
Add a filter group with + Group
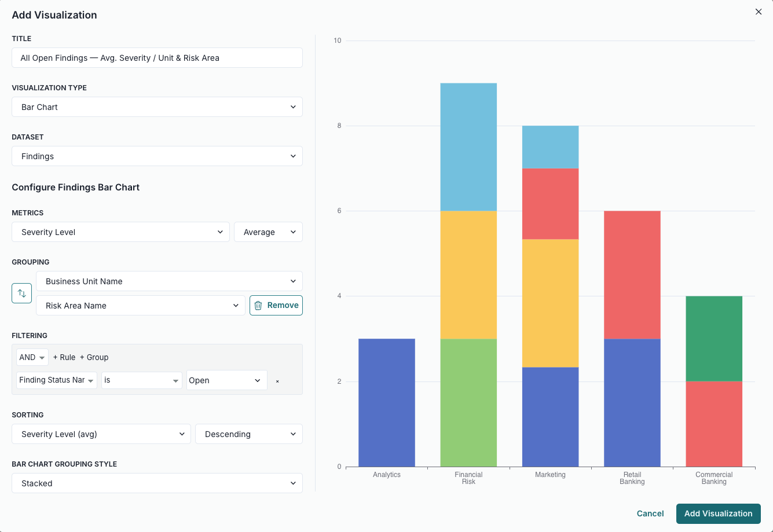(94, 358)
